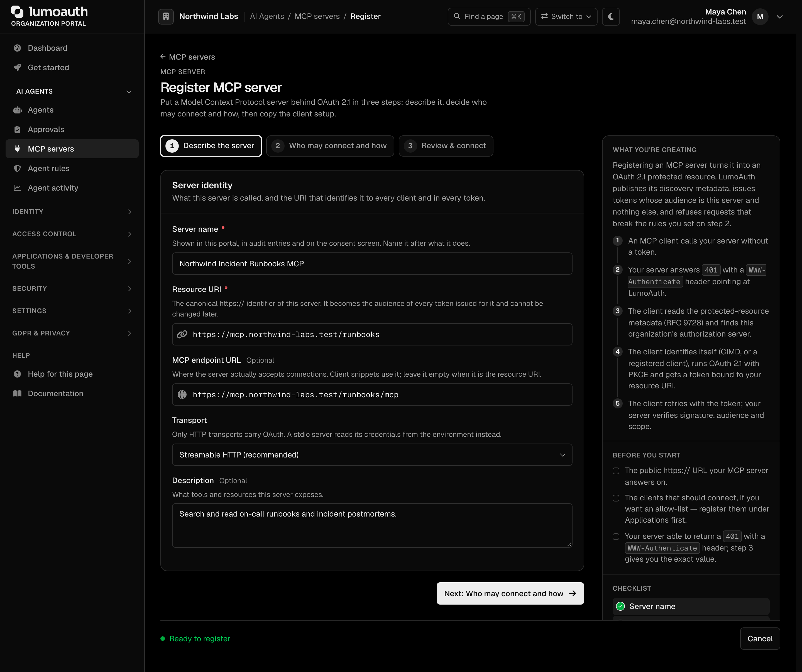
Task: Go back via the MCP servers link
Action: coord(187,57)
